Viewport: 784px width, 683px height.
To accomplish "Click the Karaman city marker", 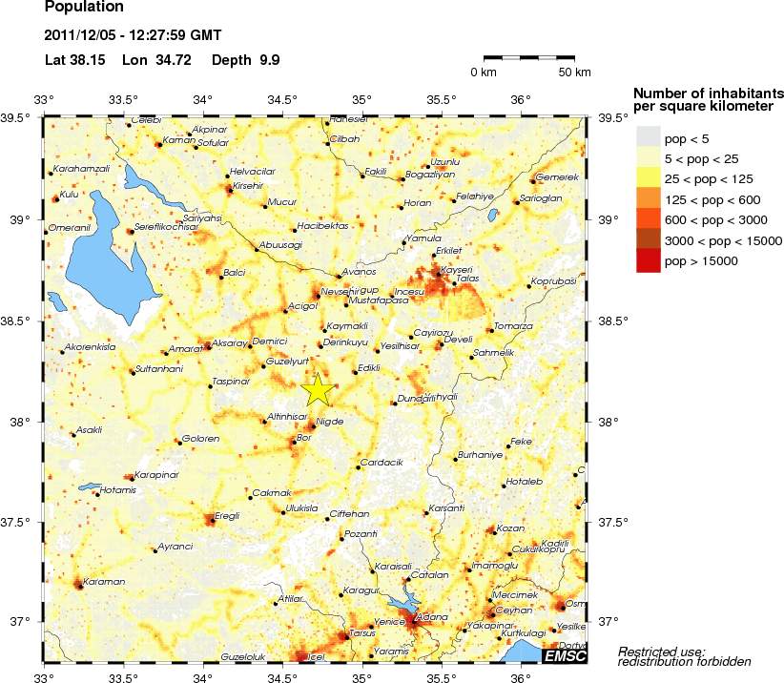I will click(79, 585).
